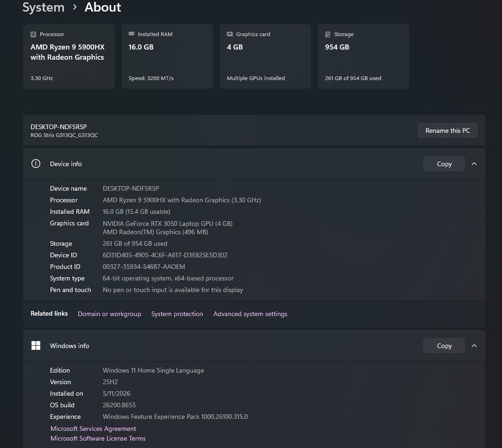Click the Related links label
Image resolution: width=502 pixels, height=448 pixels.
pyautogui.click(x=49, y=314)
